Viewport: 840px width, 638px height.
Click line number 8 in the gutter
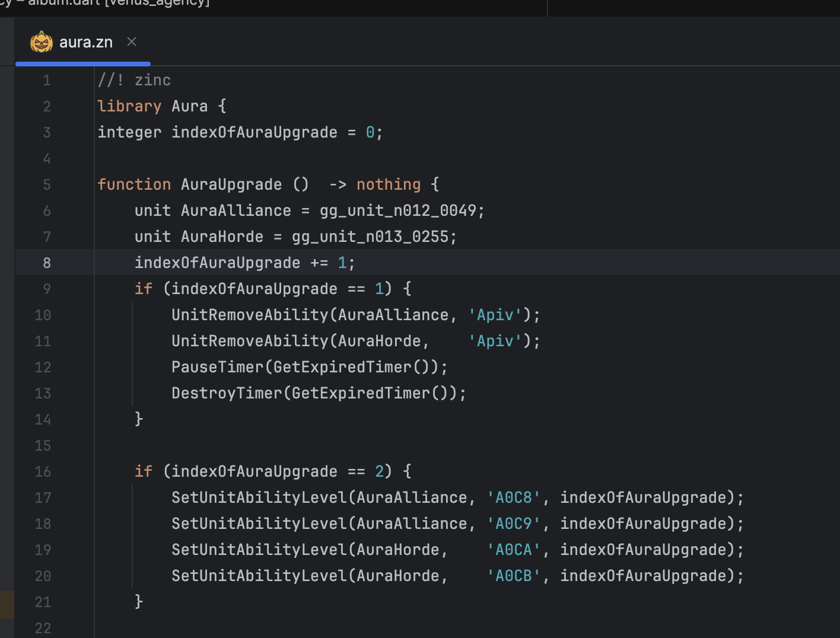coord(46,263)
